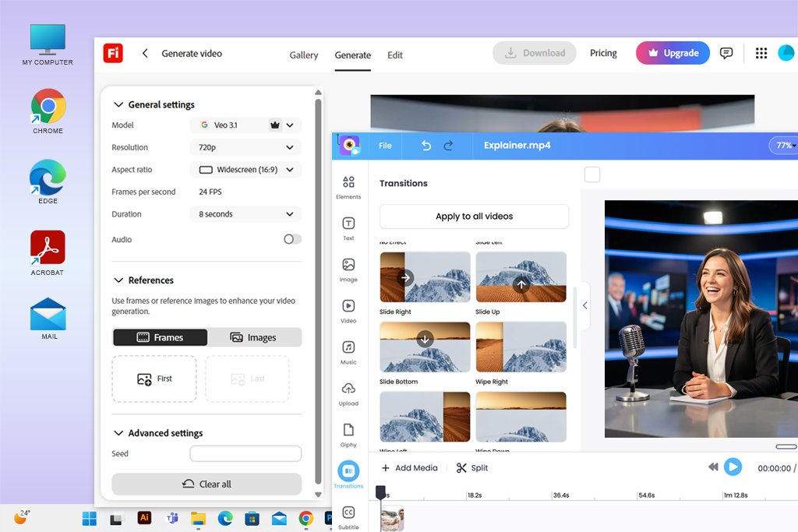Image resolution: width=798 pixels, height=532 pixels.
Task: Go back from Generate video
Action: (x=145, y=54)
